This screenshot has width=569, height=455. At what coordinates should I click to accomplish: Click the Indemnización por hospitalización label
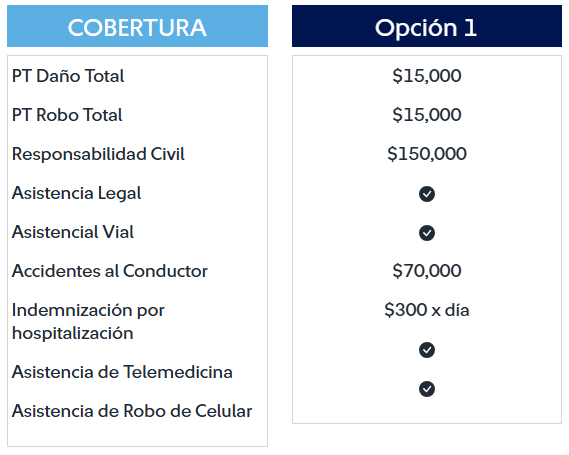[88, 322]
